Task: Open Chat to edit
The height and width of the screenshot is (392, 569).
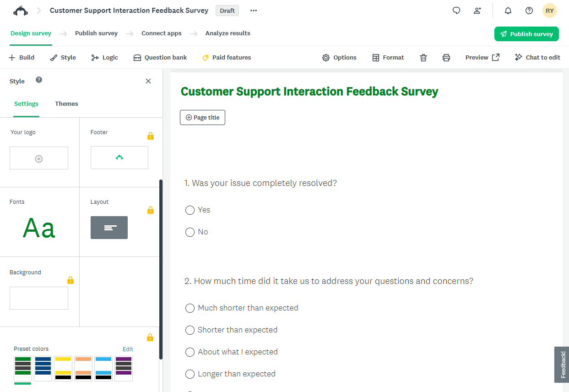Action: tap(537, 58)
